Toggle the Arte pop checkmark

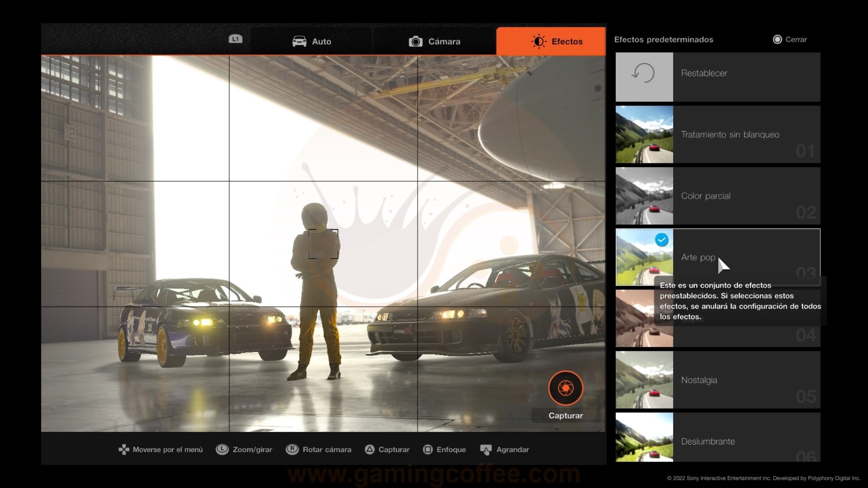[662, 239]
